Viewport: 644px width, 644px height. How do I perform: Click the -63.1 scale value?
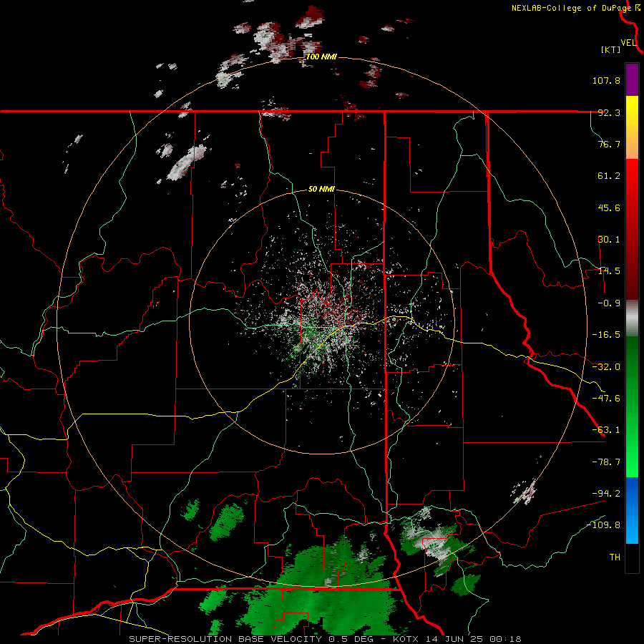tap(606, 430)
